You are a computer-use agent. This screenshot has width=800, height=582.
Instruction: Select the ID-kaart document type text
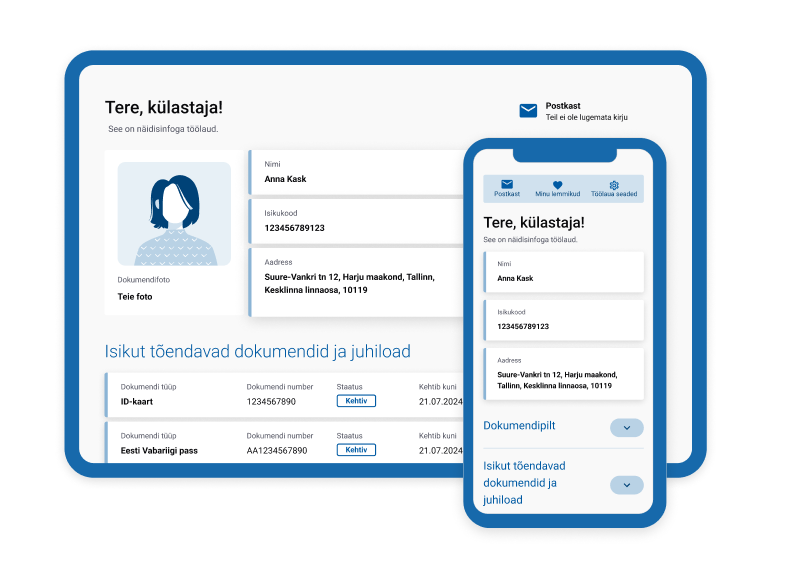pyautogui.click(x=137, y=401)
